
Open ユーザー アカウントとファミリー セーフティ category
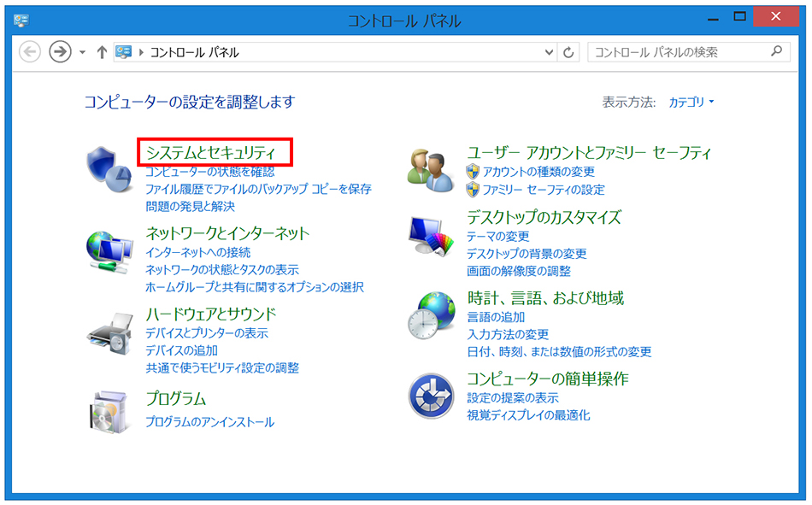(x=589, y=152)
